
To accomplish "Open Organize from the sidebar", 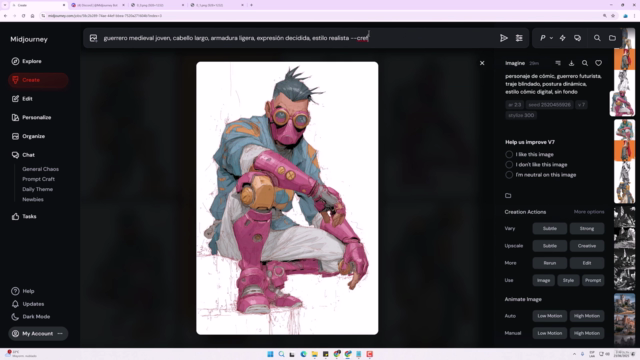I will 28,136.
